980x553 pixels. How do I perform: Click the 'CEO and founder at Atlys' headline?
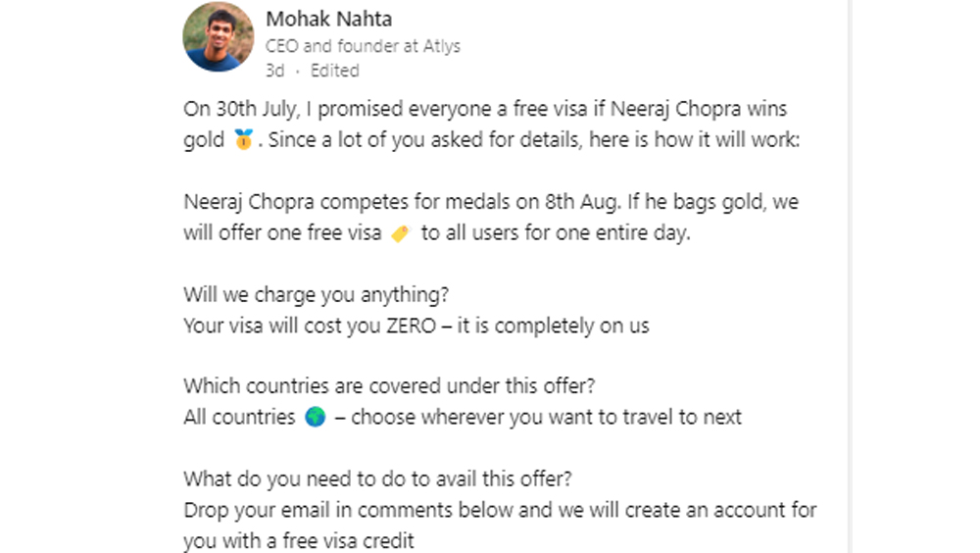(363, 45)
